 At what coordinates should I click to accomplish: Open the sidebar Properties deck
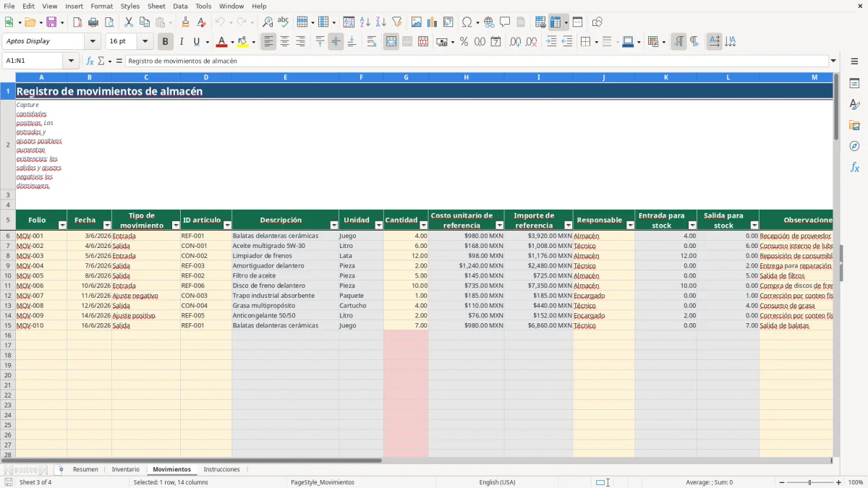[854, 83]
